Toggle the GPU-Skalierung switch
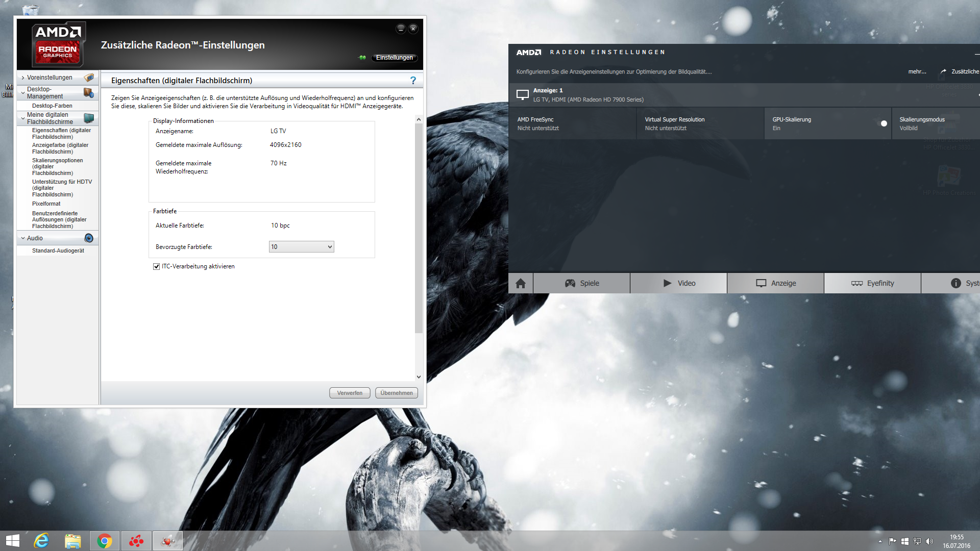Viewport: 980px width, 551px height. coord(882,123)
